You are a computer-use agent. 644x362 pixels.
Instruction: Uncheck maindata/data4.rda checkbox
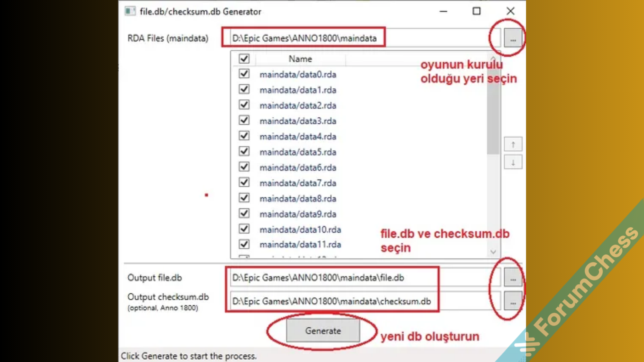click(244, 136)
